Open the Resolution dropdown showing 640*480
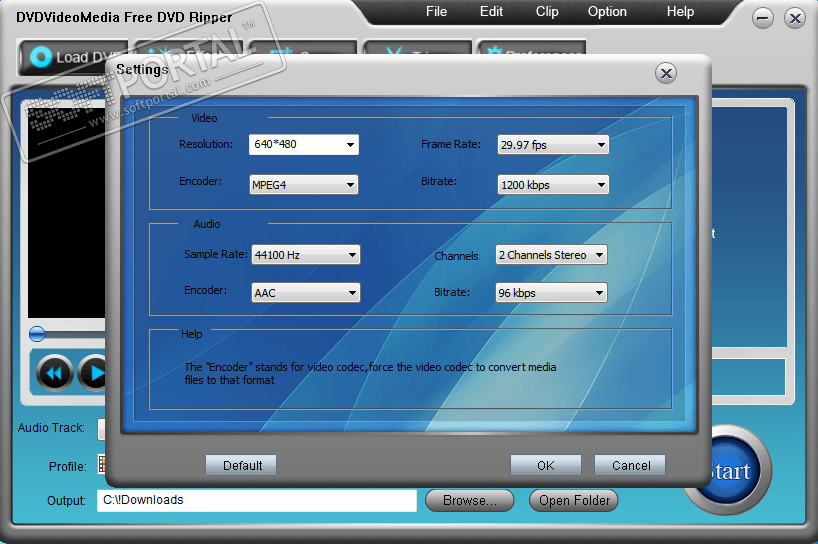This screenshot has height=544, width=818. click(x=304, y=144)
